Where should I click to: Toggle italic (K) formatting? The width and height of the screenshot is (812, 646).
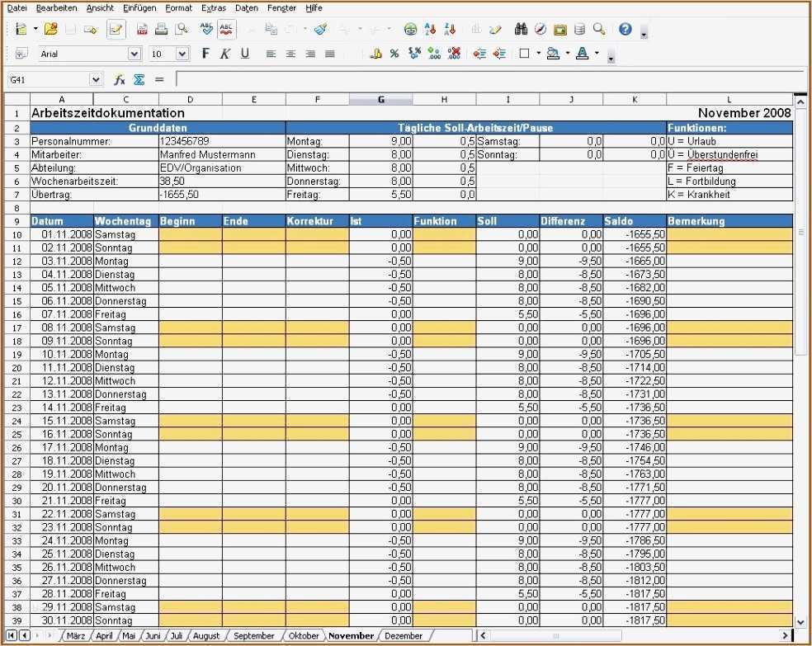tap(225, 54)
